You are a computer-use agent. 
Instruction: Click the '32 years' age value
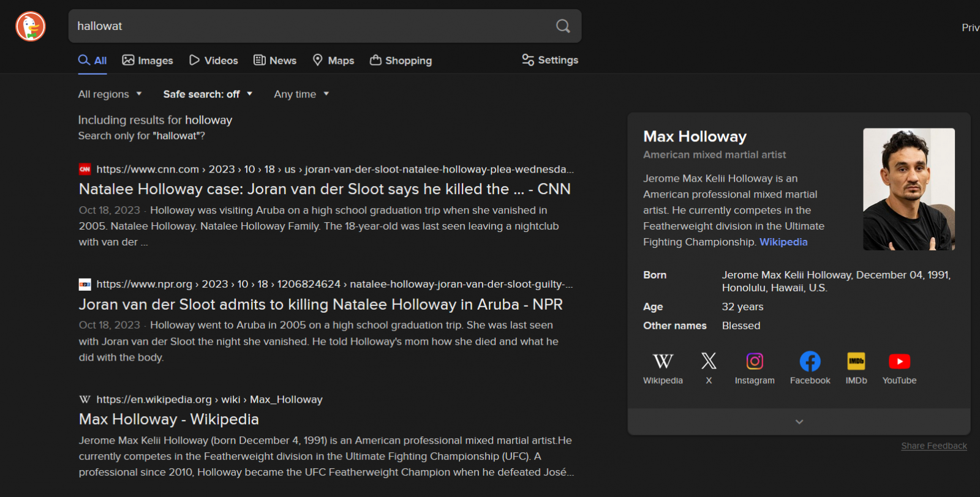tap(742, 307)
